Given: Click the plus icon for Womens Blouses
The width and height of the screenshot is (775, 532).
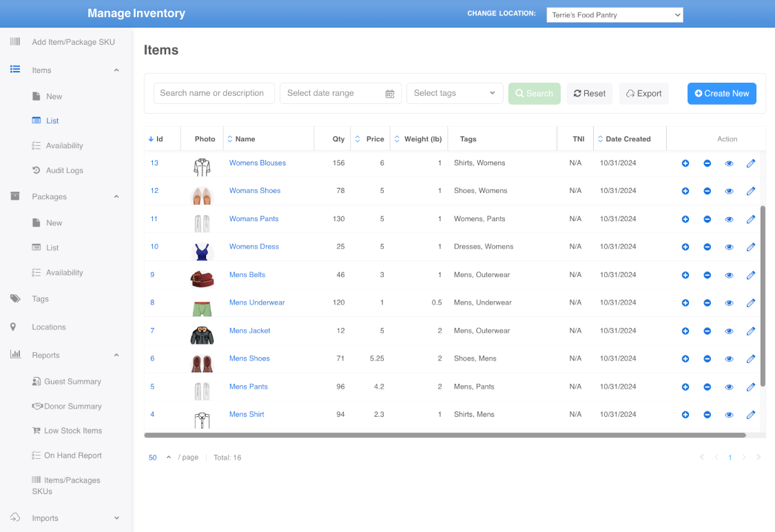Looking at the screenshot, I should tap(685, 163).
